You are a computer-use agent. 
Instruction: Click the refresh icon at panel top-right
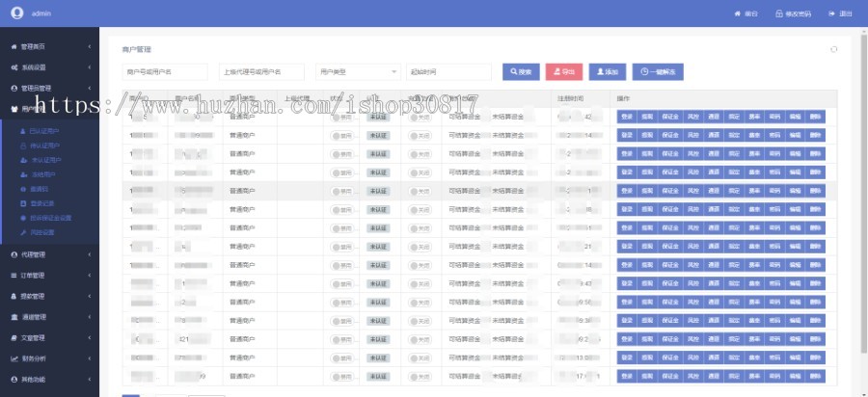[x=833, y=49]
